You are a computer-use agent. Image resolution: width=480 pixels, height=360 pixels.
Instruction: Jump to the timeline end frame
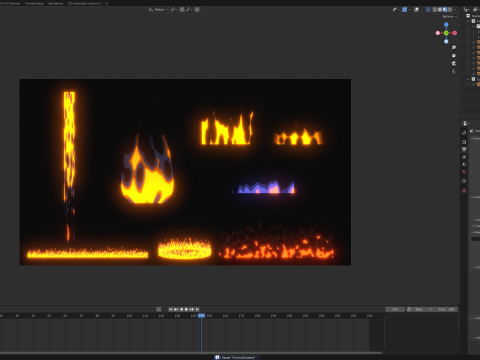[197, 309]
